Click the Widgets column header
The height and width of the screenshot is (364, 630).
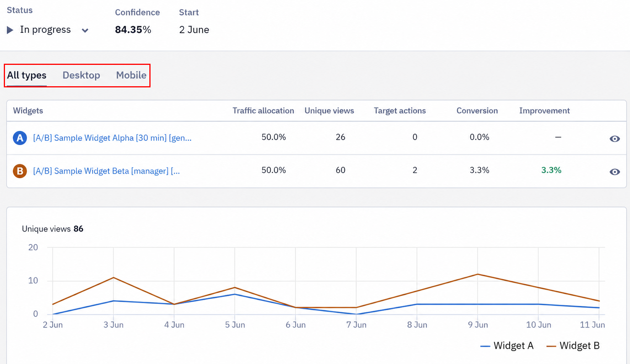pyautogui.click(x=28, y=111)
